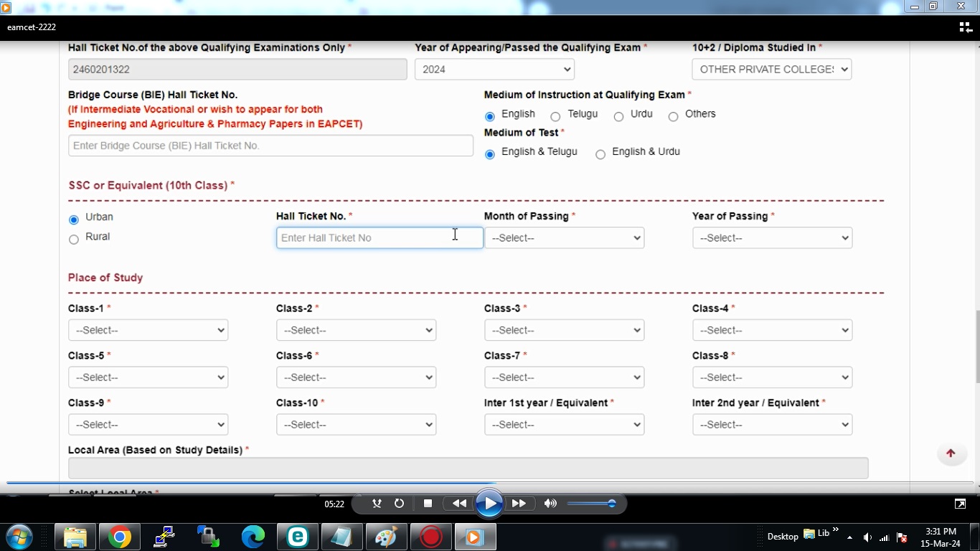
Task: Open Class-10 place of study dropdown
Action: click(x=356, y=425)
